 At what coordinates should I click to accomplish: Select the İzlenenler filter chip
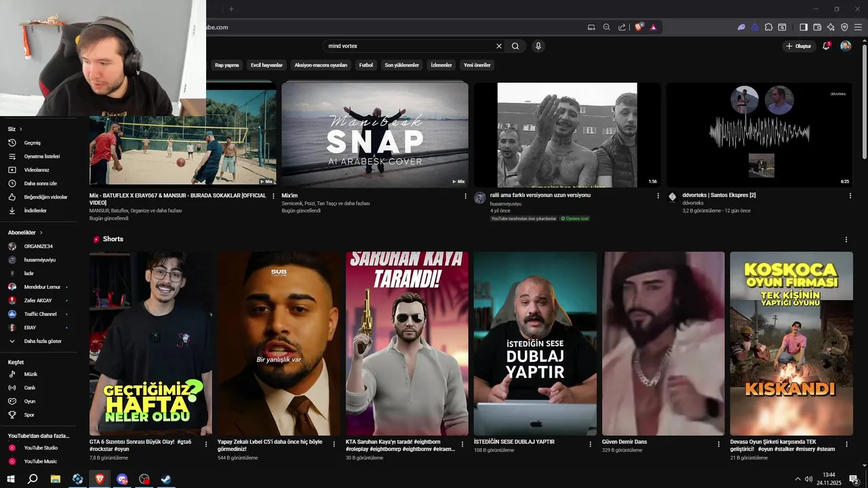click(x=441, y=65)
